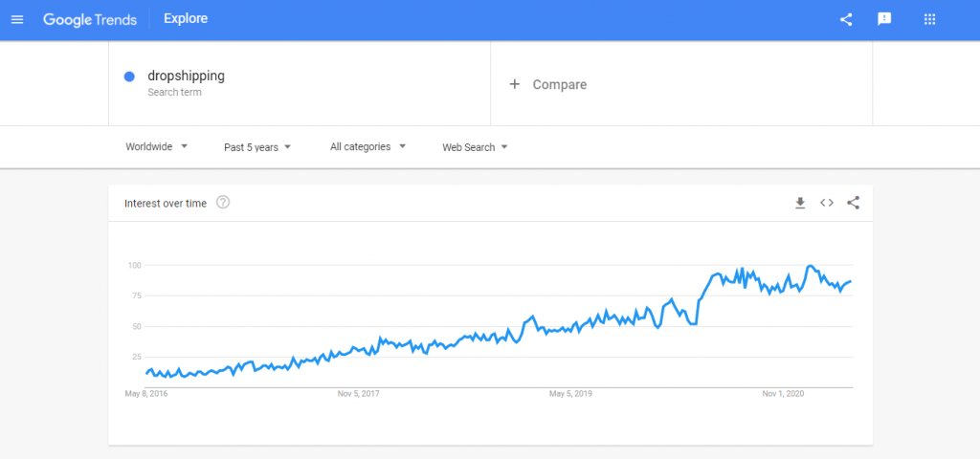This screenshot has width=980, height=459.
Task: Expand the Worldwide region dropdown
Action: pyautogui.click(x=156, y=146)
